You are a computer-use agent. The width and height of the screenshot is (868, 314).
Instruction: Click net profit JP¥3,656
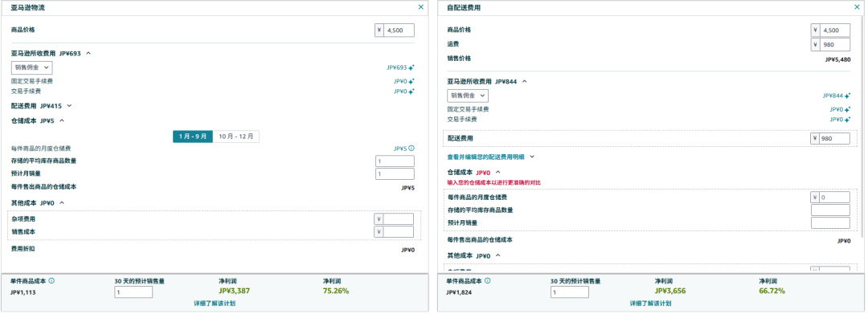671,291
